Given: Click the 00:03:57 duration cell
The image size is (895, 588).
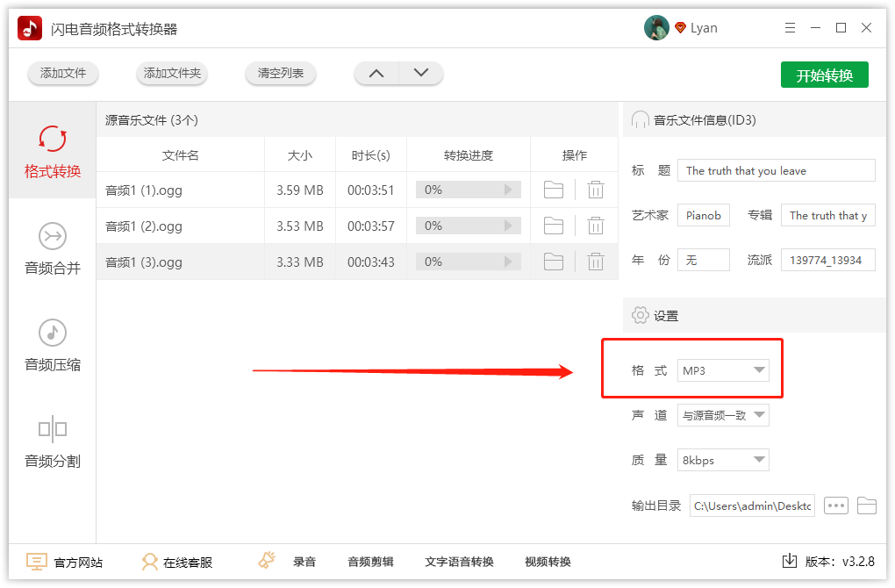Looking at the screenshot, I should pos(371,226).
